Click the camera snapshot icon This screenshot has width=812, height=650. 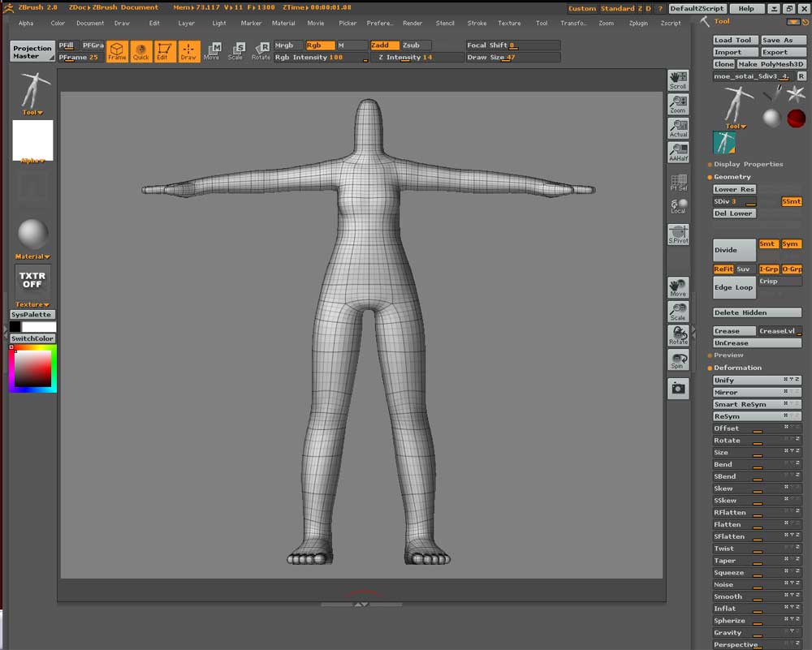click(x=678, y=389)
